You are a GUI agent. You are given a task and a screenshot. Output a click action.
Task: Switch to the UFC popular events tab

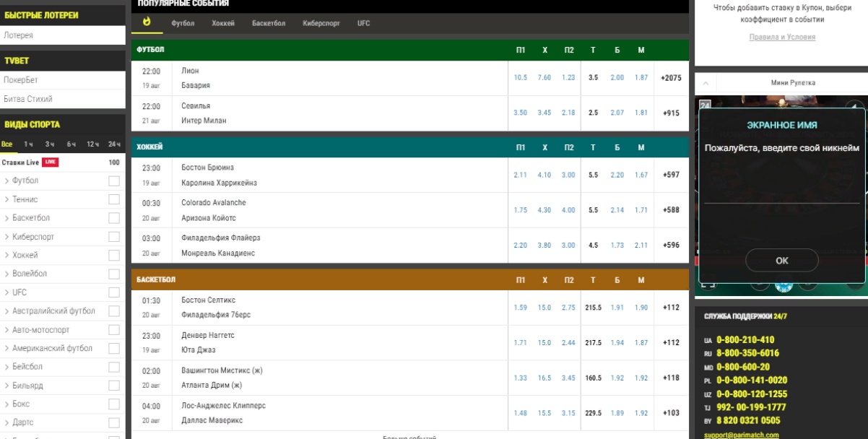(x=363, y=23)
